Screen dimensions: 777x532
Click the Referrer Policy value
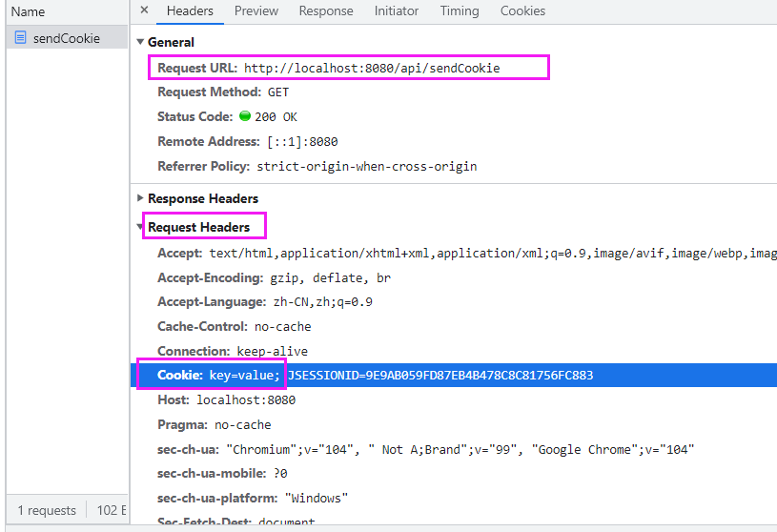366,166
